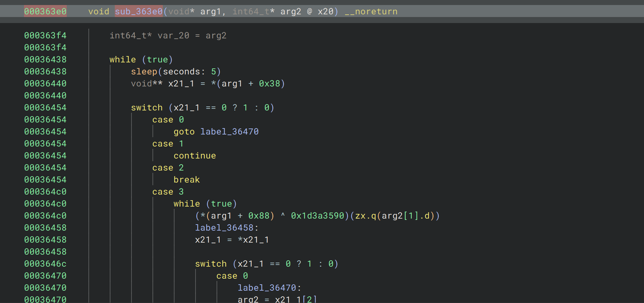Click offset 0x38 in x21_1 assignment
Viewport: 644px width, 303px height.
click(x=269, y=83)
